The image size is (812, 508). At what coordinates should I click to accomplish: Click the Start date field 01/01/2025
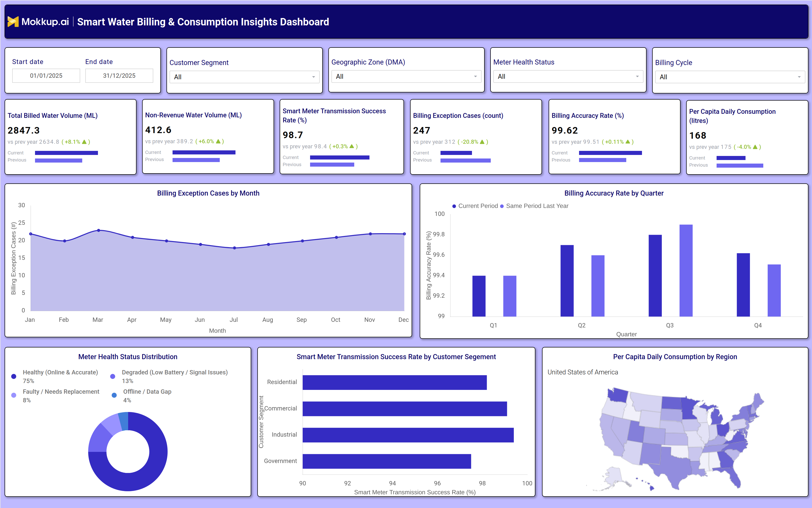pyautogui.click(x=46, y=76)
